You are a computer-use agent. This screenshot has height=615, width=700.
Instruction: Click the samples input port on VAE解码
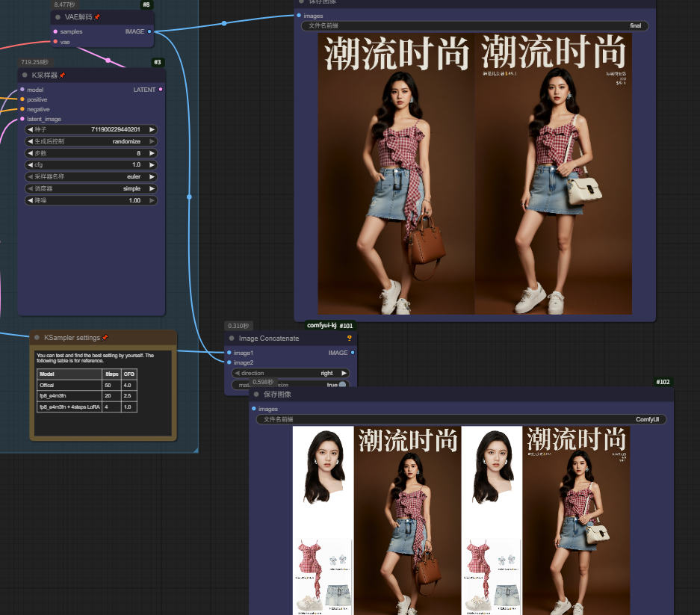(55, 31)
